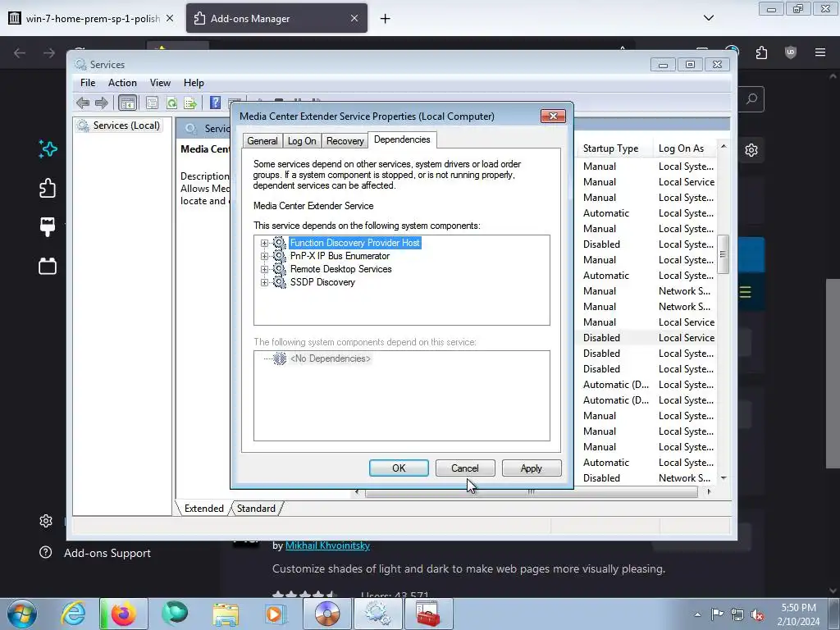Select the PnP-X IP Bus Enumerator dependency

(340, 256)
